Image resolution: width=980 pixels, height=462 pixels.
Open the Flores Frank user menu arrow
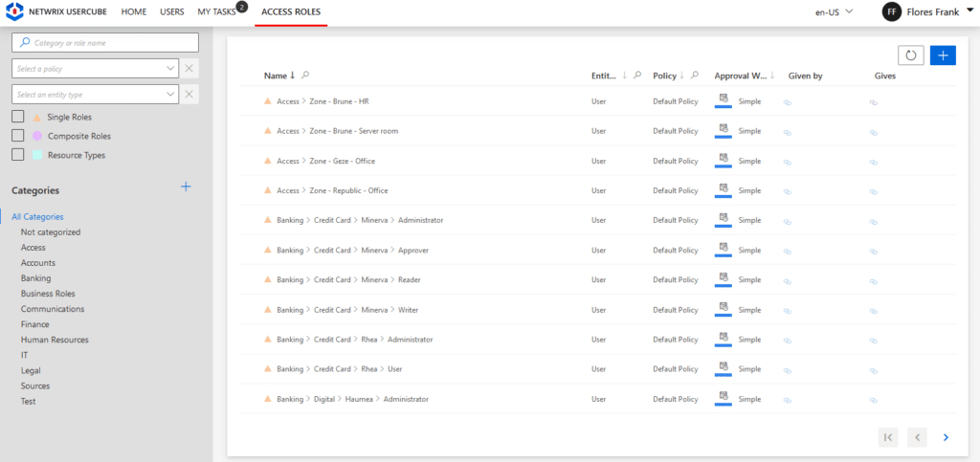[970, 11]
